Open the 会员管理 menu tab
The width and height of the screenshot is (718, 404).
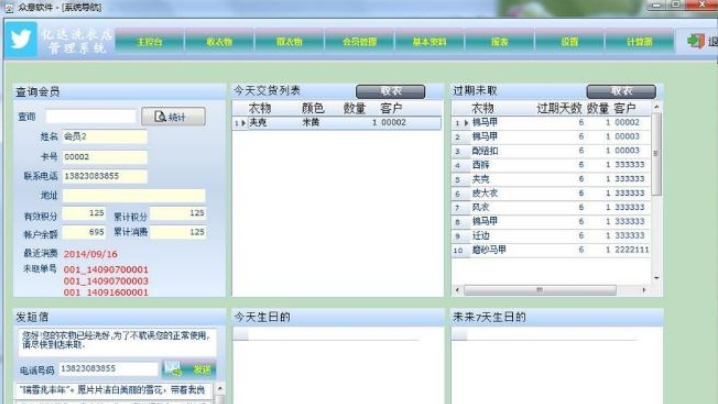pos(359,42)
